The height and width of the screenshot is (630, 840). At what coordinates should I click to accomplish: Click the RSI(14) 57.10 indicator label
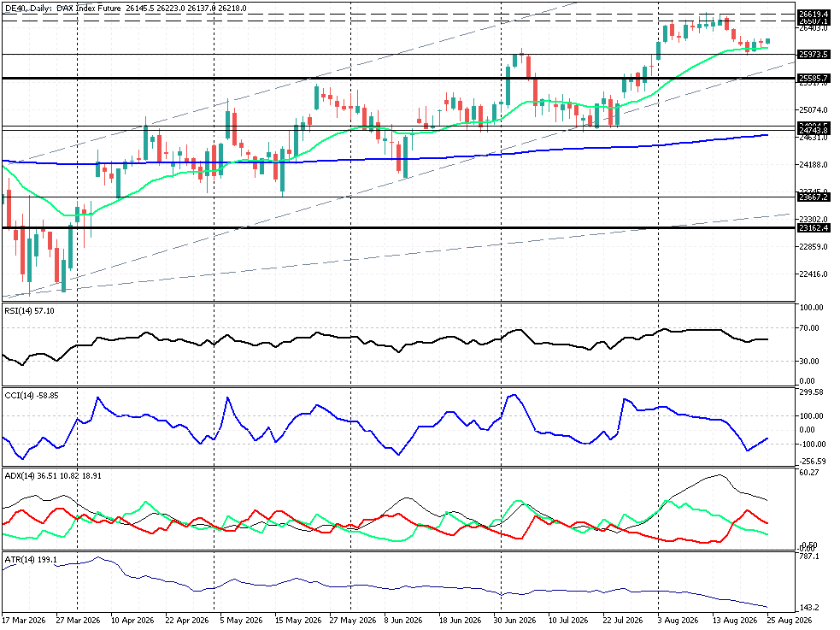[29, 310]
